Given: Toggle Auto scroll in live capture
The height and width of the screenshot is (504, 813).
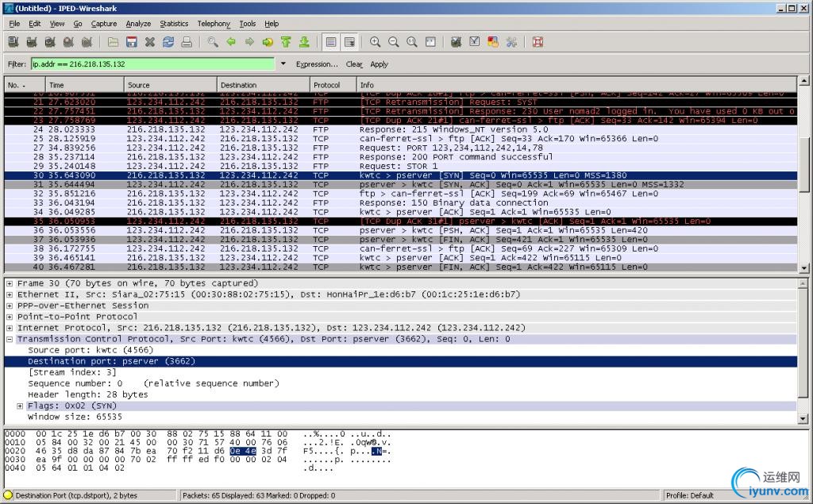Looking at the screenshot, I should coord(349,42).
